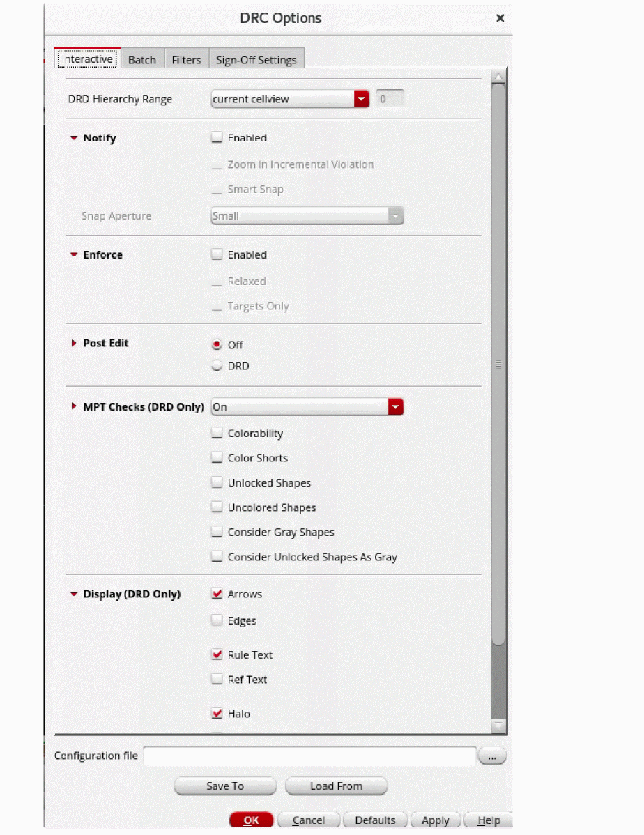Image resolution: width=644 pixels, height=835 pixels.
Task: Select the Off radio button
Action: pos(217,344)
